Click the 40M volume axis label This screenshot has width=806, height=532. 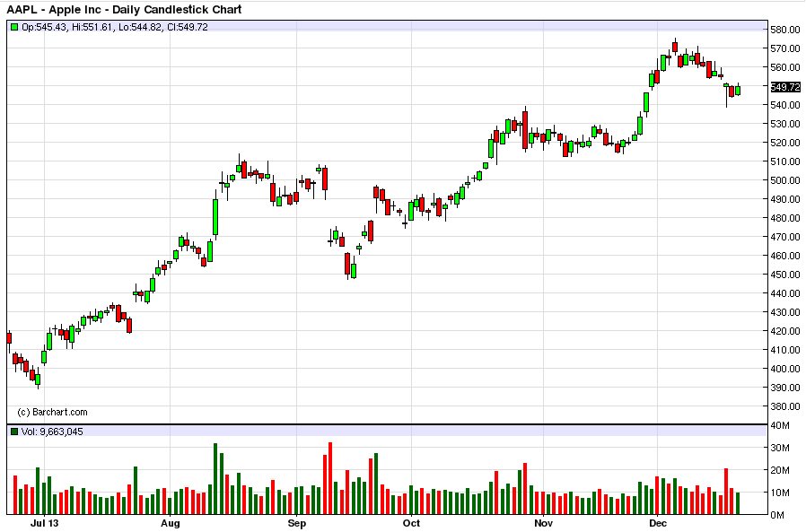(780, 425)
